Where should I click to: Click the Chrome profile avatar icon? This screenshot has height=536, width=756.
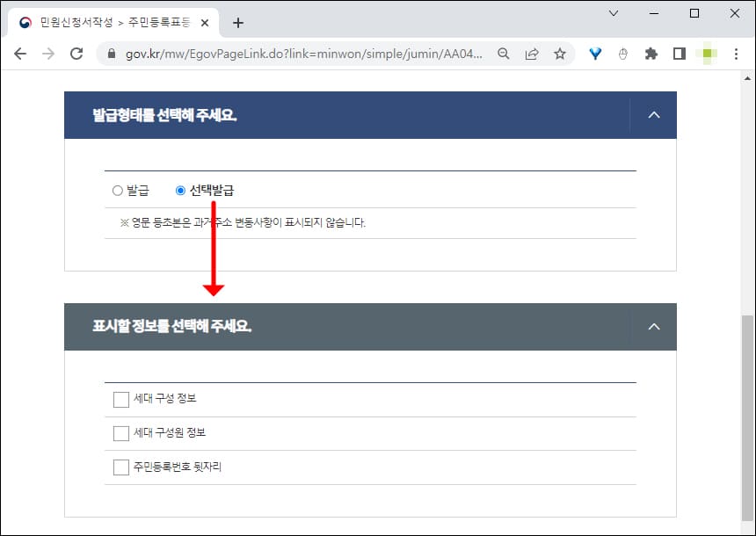[706, 54]
